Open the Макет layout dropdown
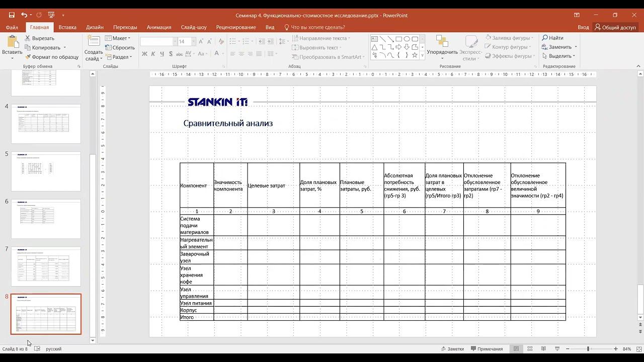Image resolution: width=644 pixels, height=362 pixels. 118,38
